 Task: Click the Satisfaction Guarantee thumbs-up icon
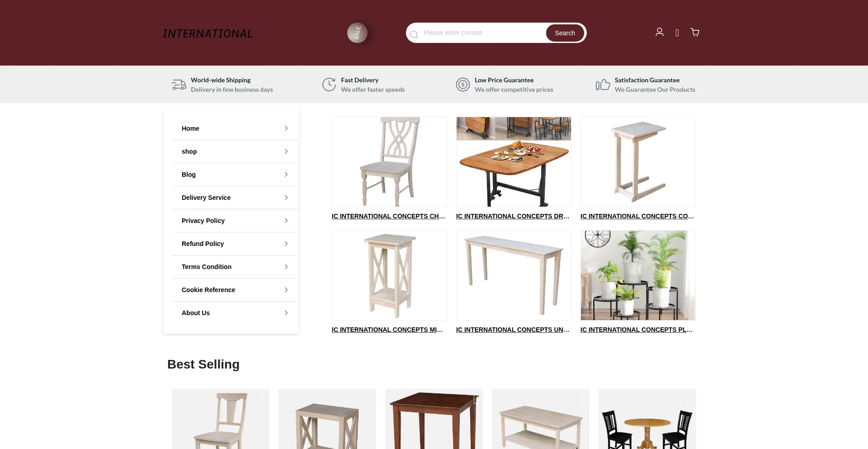[x=603, y=85]
